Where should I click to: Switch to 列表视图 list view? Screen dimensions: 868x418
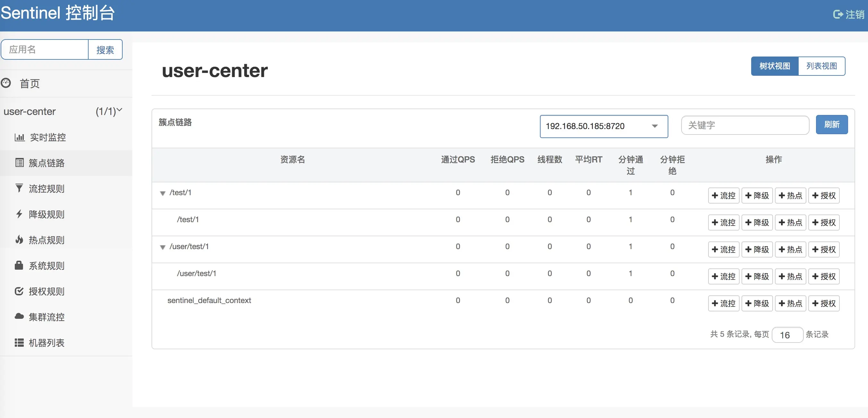pos(821,66)
